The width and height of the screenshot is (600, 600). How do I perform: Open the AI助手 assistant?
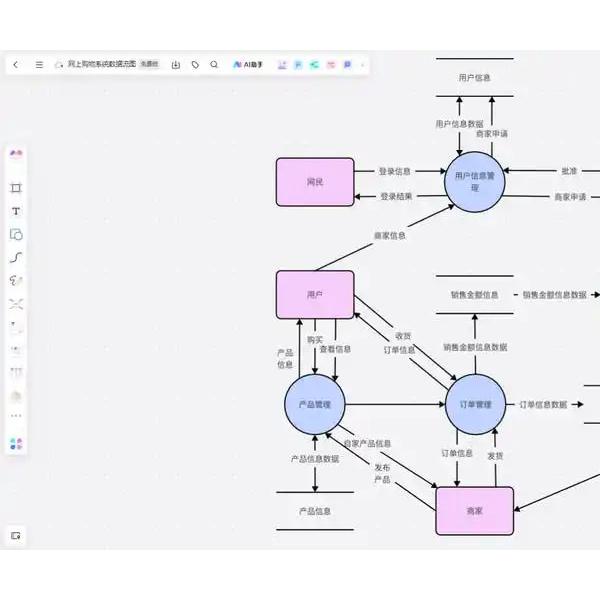(x=248, y=65)
